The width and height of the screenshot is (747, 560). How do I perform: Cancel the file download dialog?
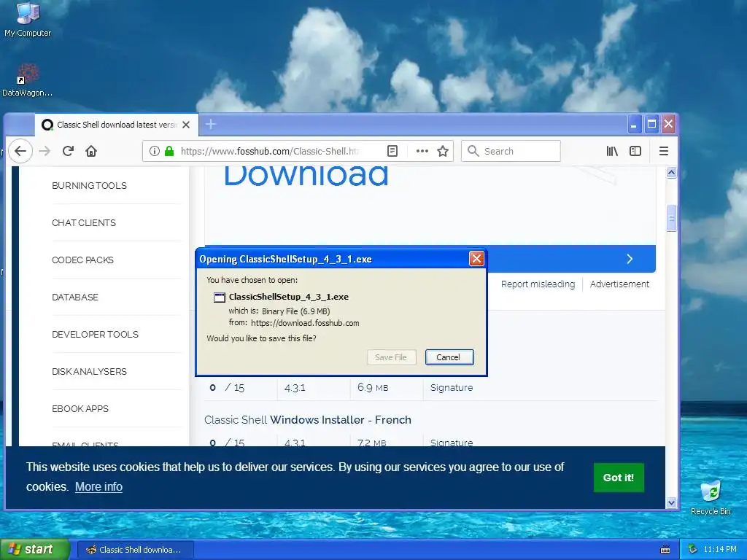(449, 357)
